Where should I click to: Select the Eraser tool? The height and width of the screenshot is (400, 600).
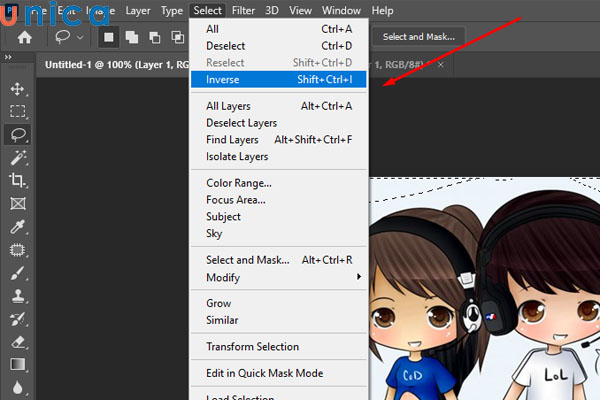pos(17,341)
